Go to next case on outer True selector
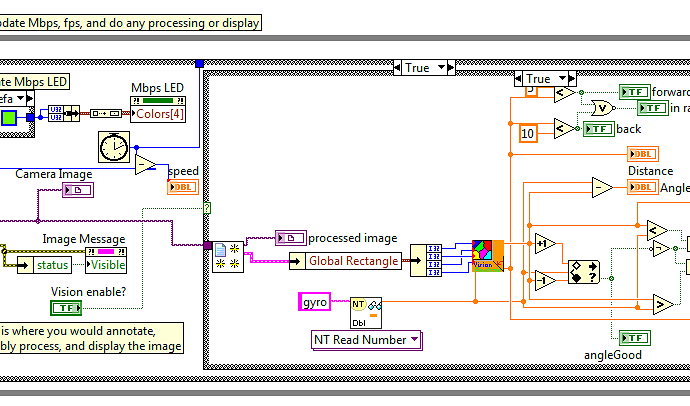The width and height of the screenshot is (690, 406). pos(451,68)
